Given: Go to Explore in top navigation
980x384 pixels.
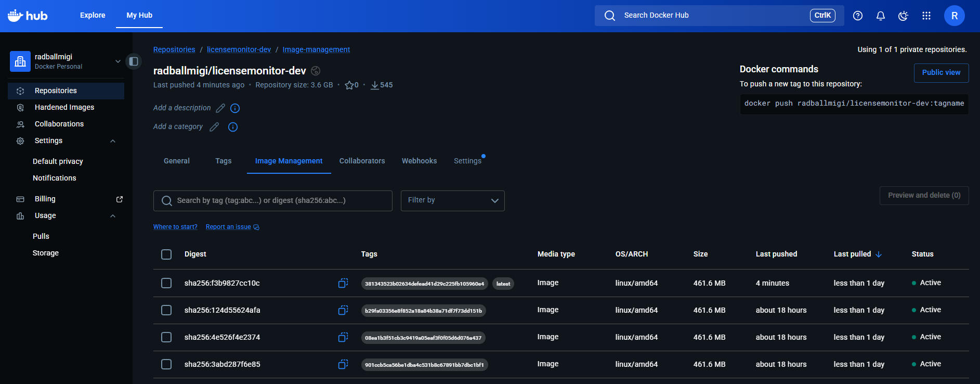Looking at the screenshot, I should [93, 15].
